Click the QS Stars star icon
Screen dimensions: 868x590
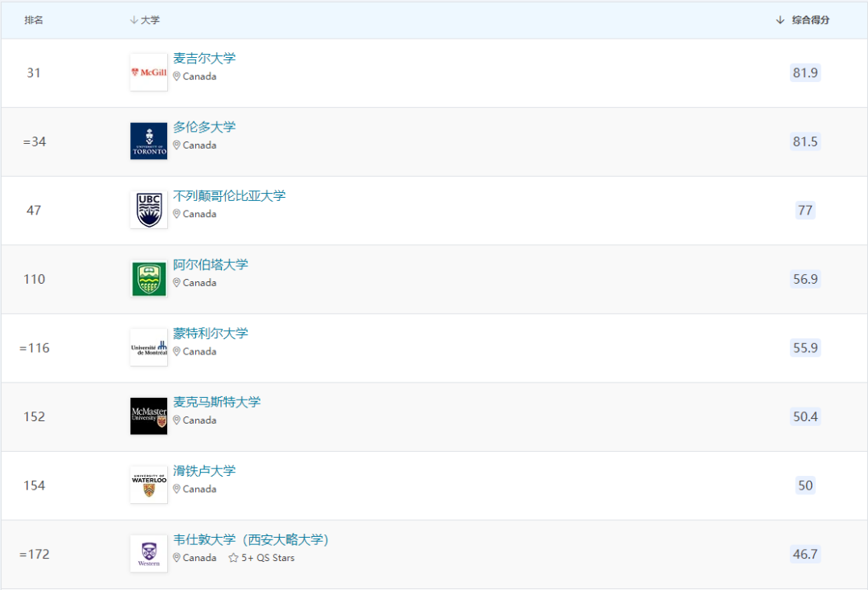(234, 558)
